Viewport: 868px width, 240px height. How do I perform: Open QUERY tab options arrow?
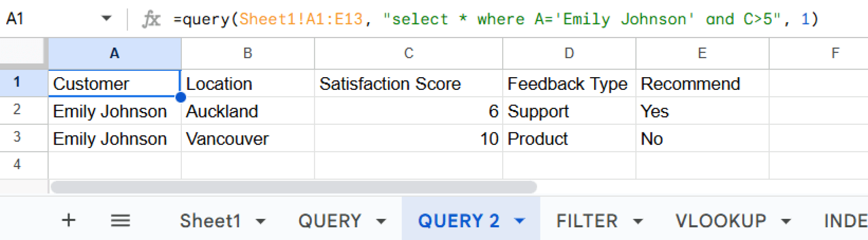pos(381,221)
